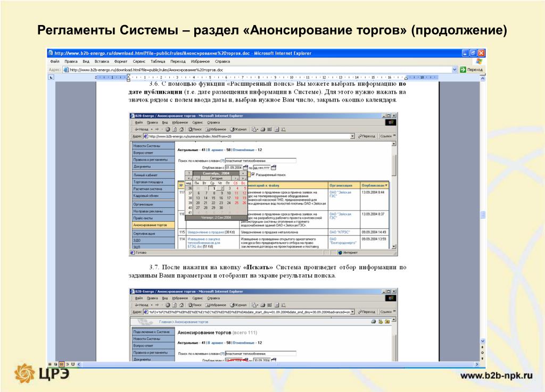Viewport: 545px width, 392px height.
Task: Click the horizontal scrollbar right arrow
Action: coord(477,364)
